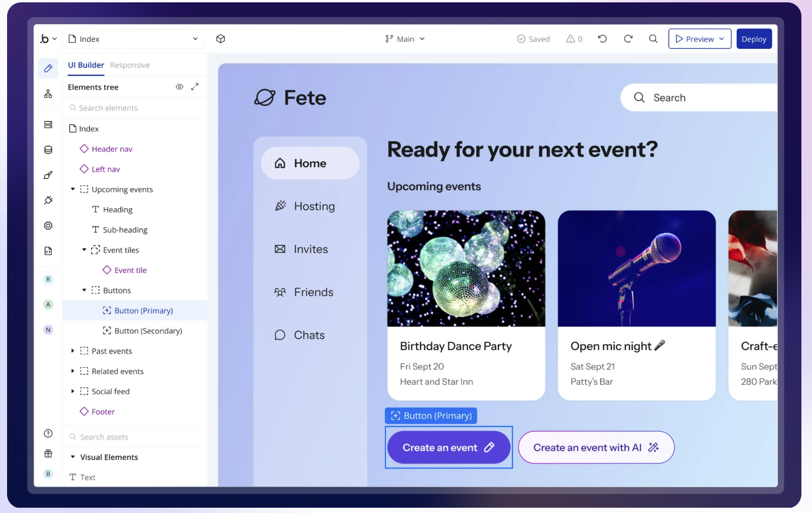Click the Create an event button
Viewport: 812px width, 513px height.
pyautogui.click(x=449, y=448)
